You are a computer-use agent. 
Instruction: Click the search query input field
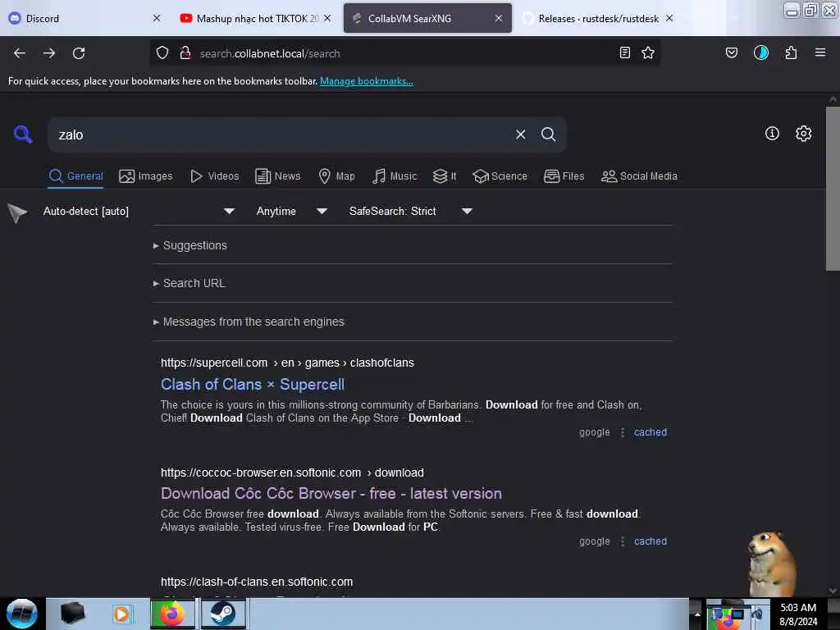pos(281,135)
